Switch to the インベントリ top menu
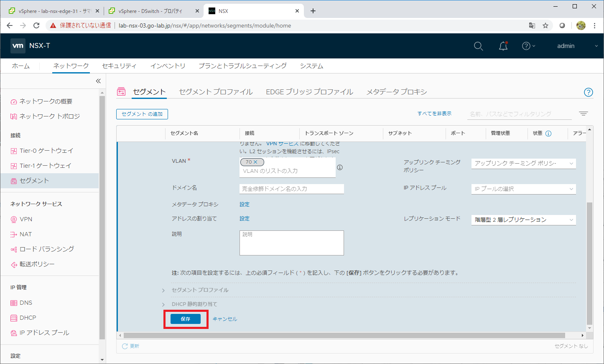 tap(168, 66)
